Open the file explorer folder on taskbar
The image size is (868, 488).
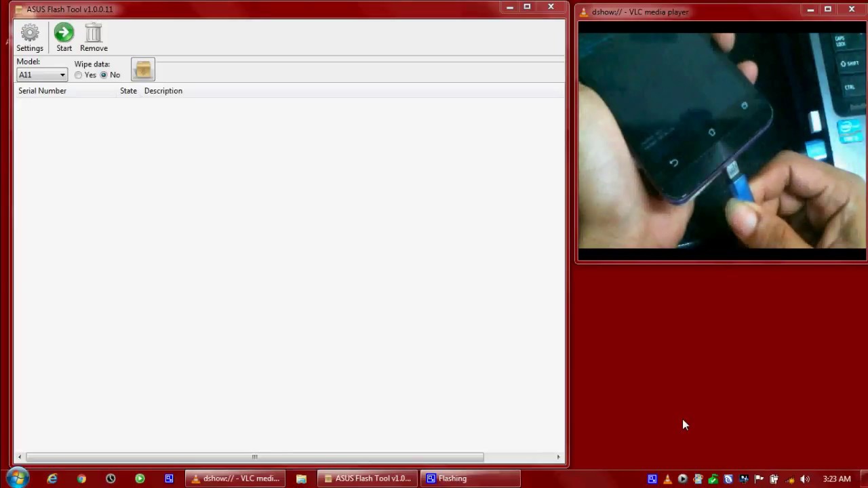(x=301, y=479)
